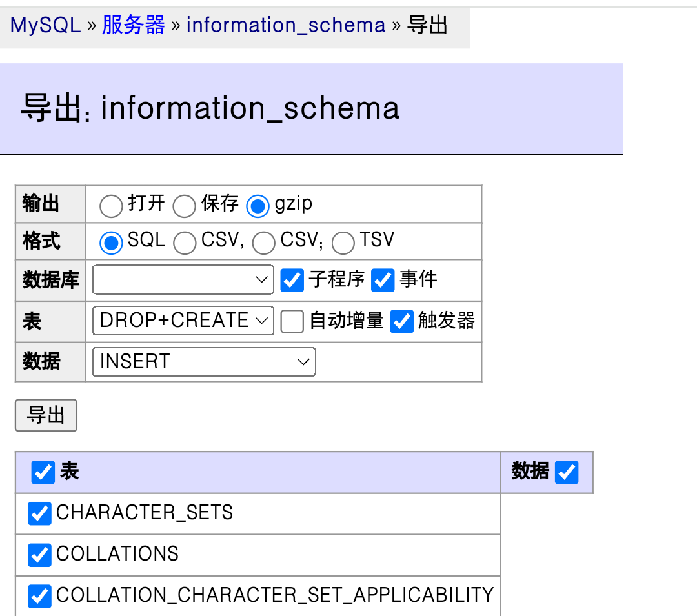Disable the 触发器 checkbox
This screenshot has width=697, height=616.
coord(401,321)
